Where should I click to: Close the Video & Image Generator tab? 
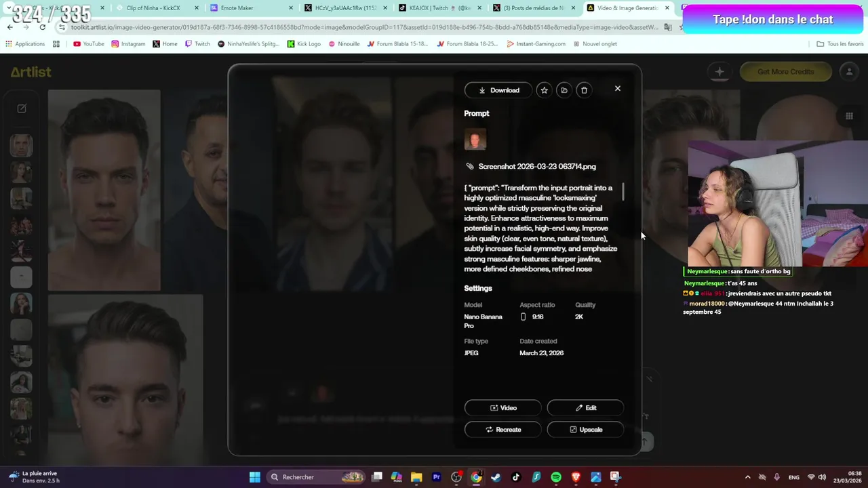(x=667, y=8)
